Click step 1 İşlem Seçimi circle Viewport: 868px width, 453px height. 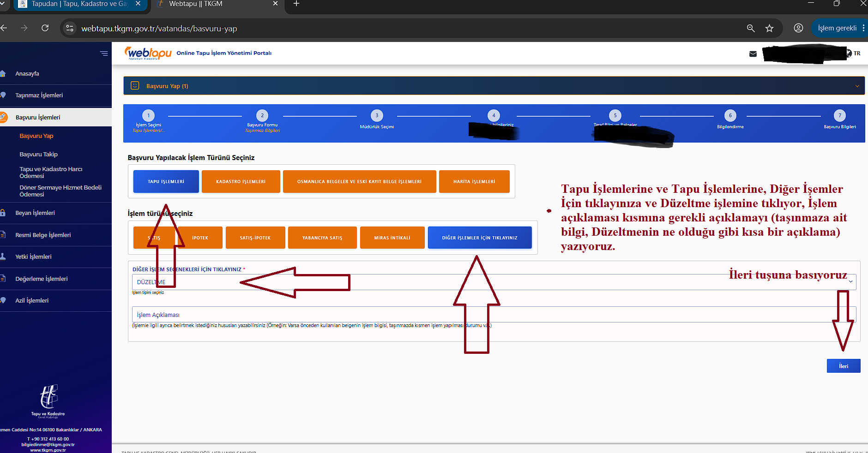(x=148, y=115)
